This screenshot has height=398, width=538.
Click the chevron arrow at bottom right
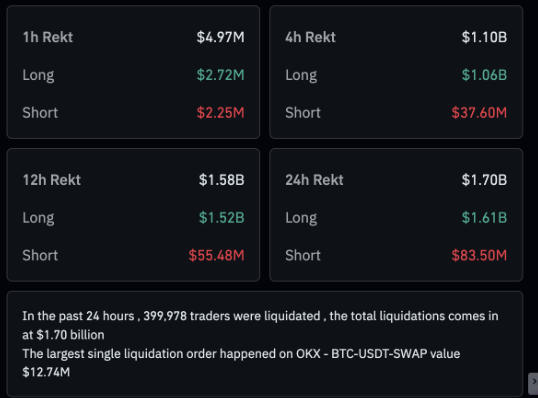pos(533,383)
